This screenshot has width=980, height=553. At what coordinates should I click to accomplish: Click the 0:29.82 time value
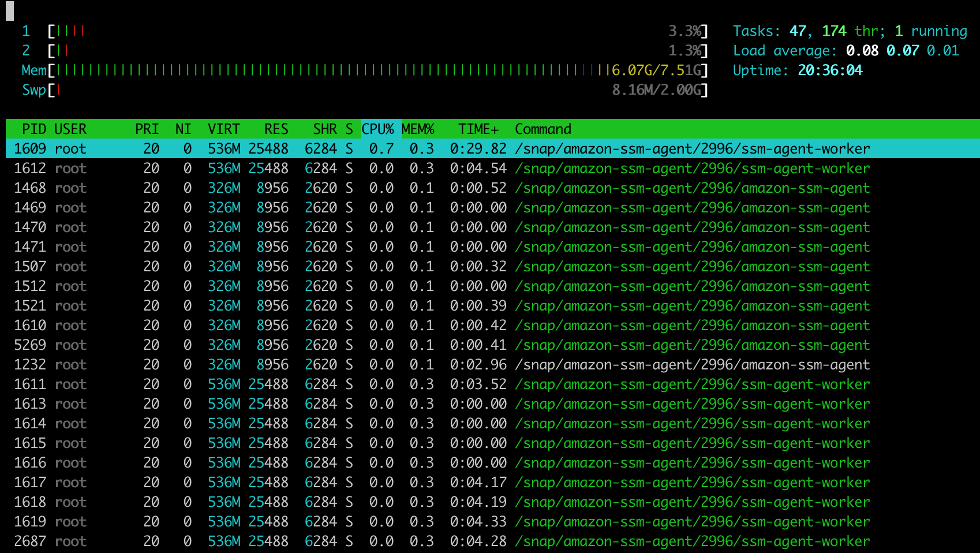[x=478, y=148]
